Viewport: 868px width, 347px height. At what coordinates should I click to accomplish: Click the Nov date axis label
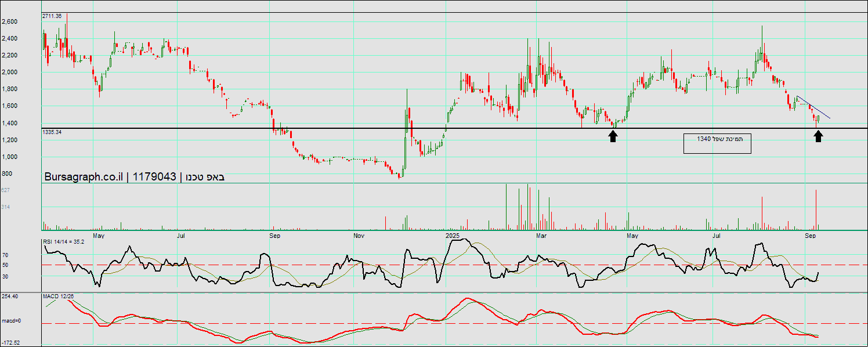(358, 236)
